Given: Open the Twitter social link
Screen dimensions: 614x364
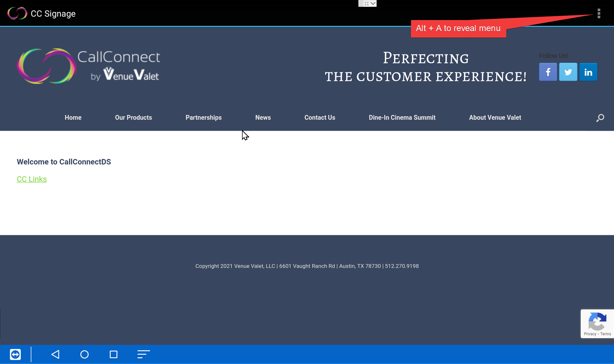Looking at the screenshot, I should [568, 72].
